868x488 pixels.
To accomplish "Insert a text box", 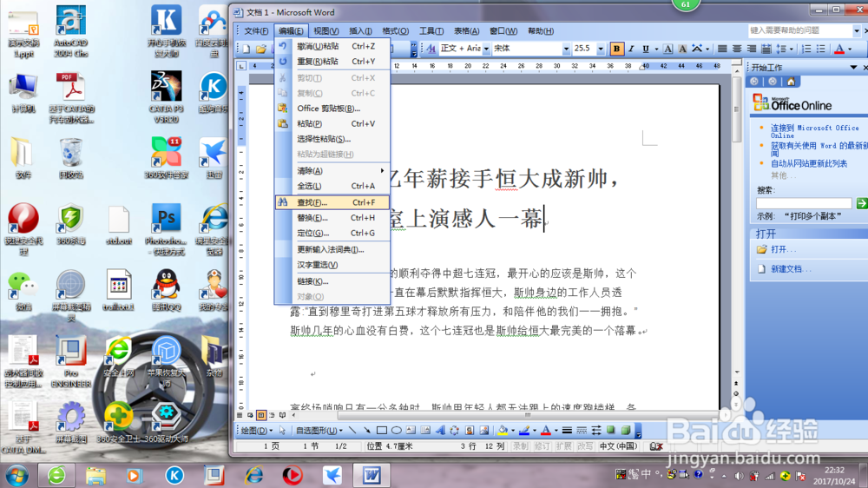I will [x=411, y=431].
